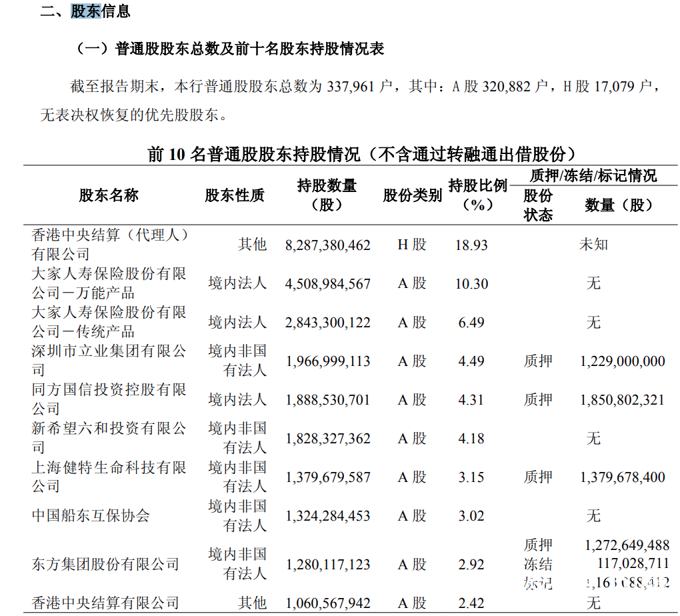The width and height of the screenshot is (680, 616).
Task: Click the pledge value "未知"
Action: tap(593, 245)
